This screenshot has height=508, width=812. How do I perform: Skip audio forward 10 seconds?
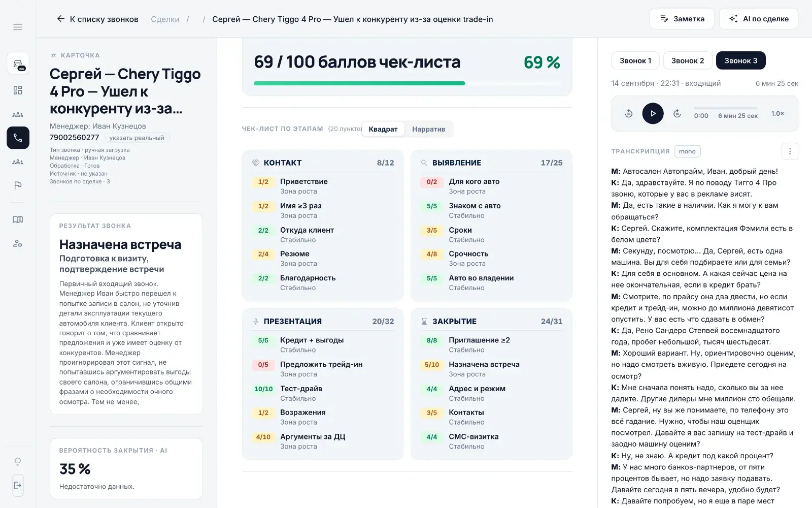coord(677,114)
